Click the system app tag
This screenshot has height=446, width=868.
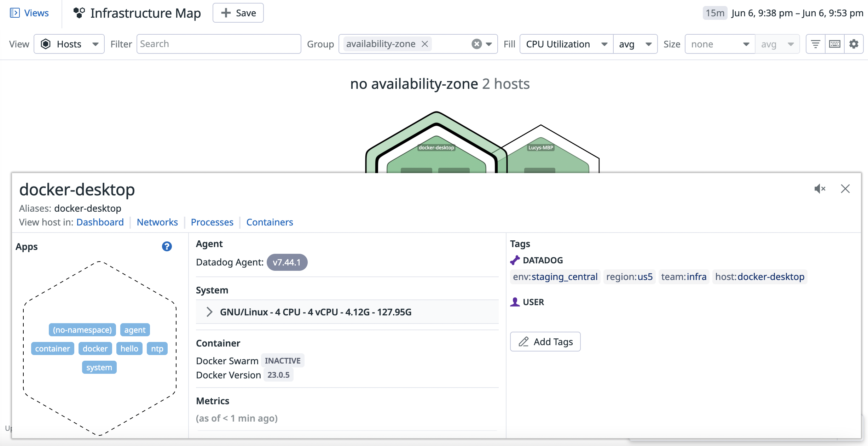(99, 367)
